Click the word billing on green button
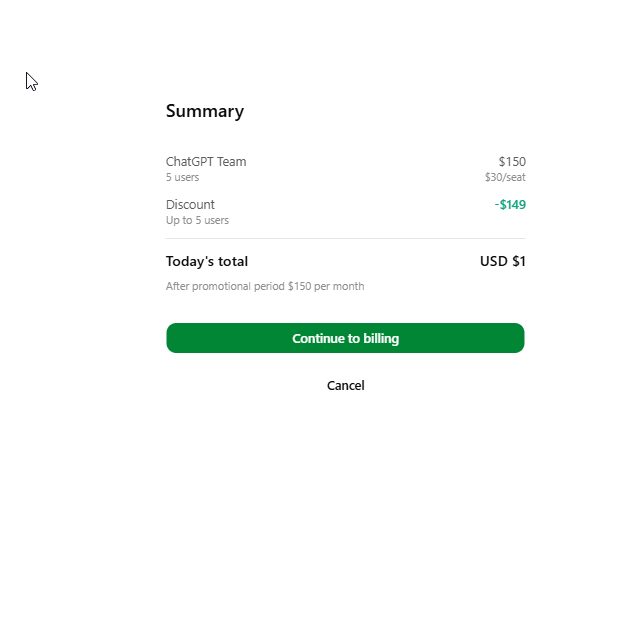 coord(381,338)
